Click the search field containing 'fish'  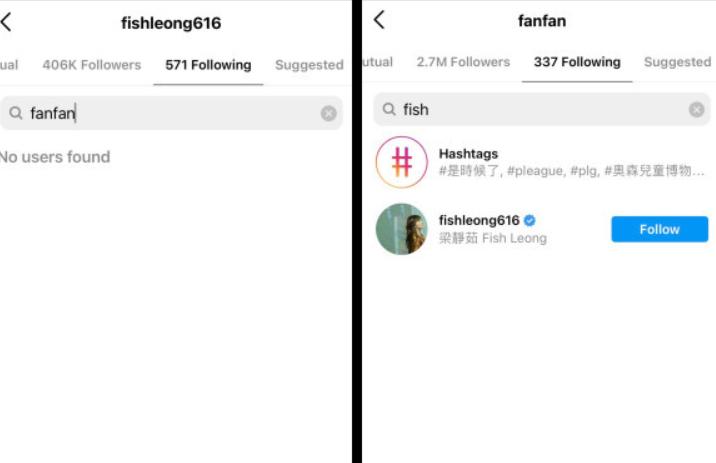[542, 110]
